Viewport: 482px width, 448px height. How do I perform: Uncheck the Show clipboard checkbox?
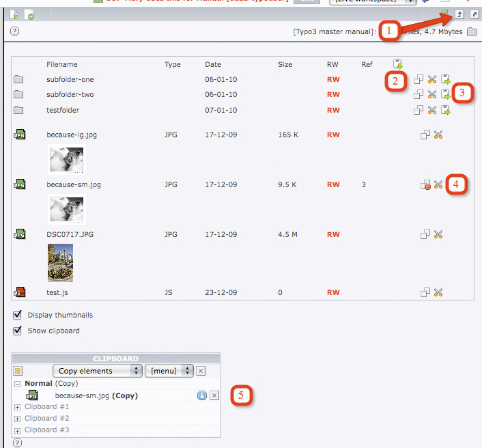pos(18,331)
